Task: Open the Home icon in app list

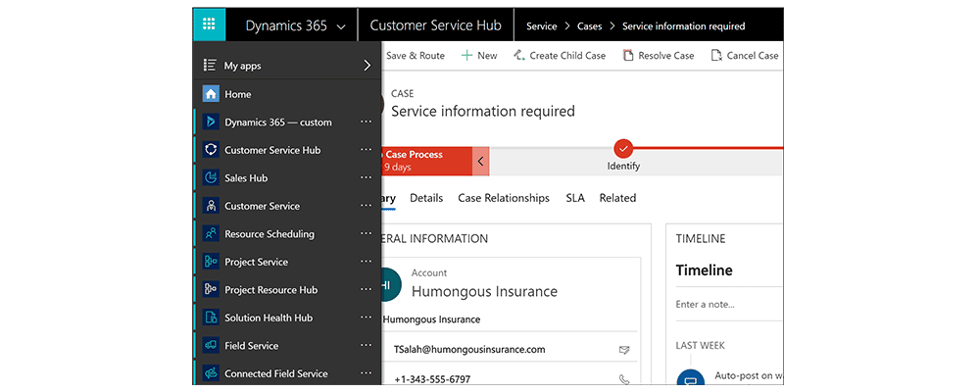Action: [x=211, y=94]
